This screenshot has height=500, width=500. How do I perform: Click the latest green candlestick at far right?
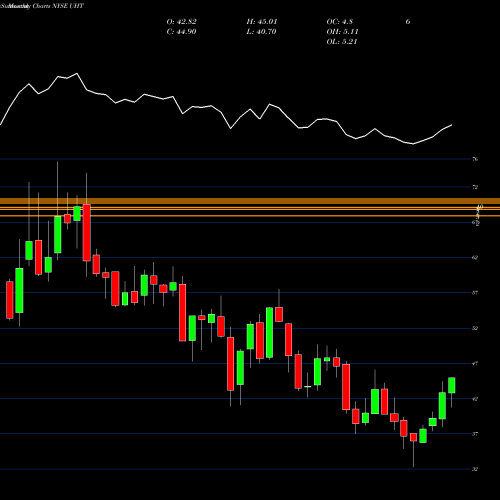click(x=452, y=385)
